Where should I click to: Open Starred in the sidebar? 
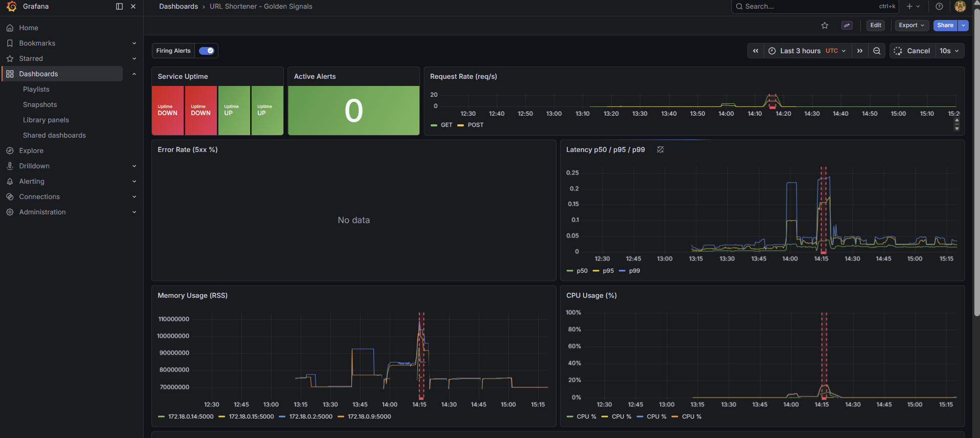pos(31,58)
